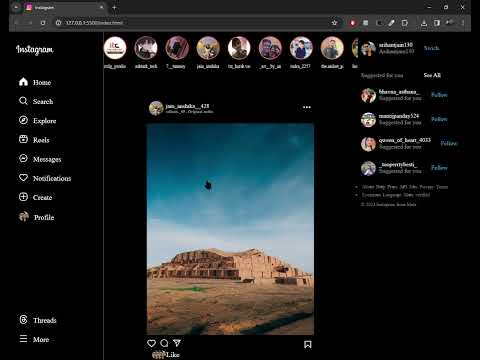Open the browser three-dot menu
Viewport: 480px width, 360px height.
tap(463, 23)
